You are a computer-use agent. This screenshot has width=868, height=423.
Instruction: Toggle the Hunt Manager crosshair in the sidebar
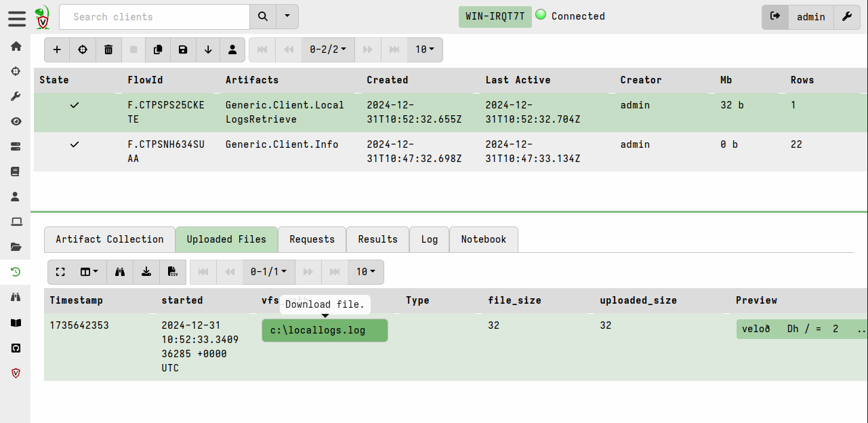click(x=16, y=71)
